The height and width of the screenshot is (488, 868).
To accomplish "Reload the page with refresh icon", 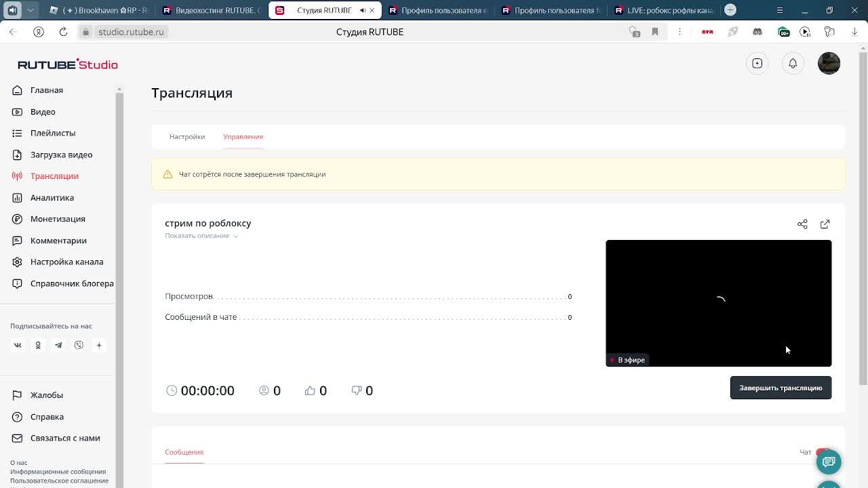I will [x=63, y=32].
